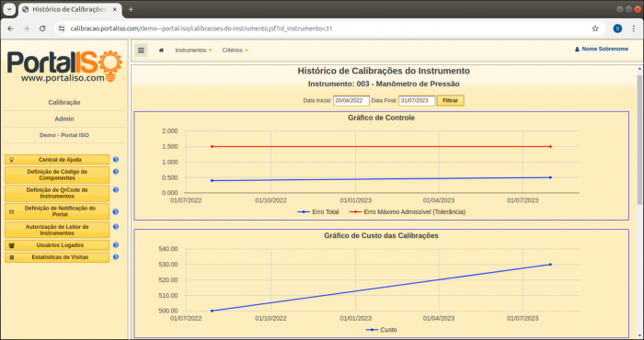The width and height of the screenshot is (644, 340).
Task: Open Autorização de Leitor de Instrumentos
Action: tap(57, 230)
